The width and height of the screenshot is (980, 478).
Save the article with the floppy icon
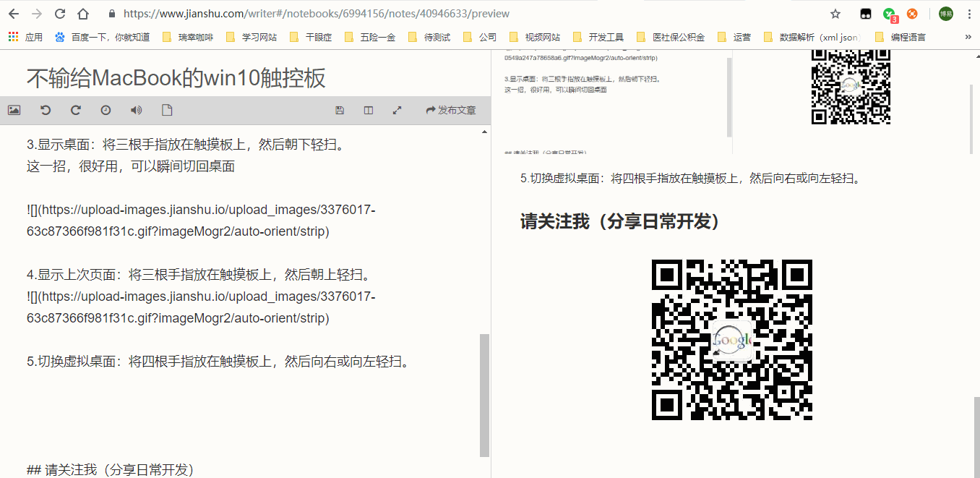tap(340, 110)
